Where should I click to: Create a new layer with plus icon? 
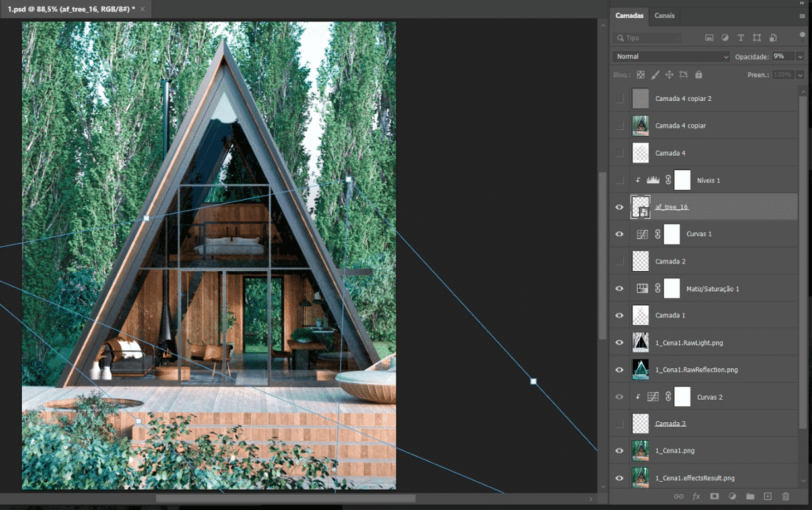pyautogui.click(x=768, y=496)
